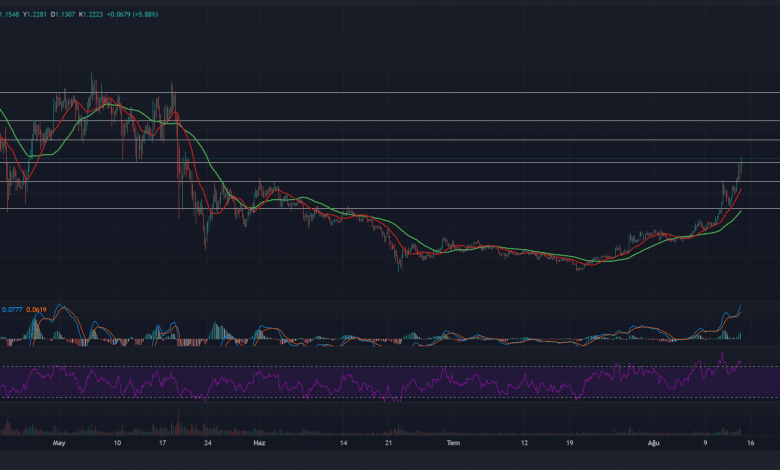Click the 'Ağu' month label on time axis

[x=650, y=442]
